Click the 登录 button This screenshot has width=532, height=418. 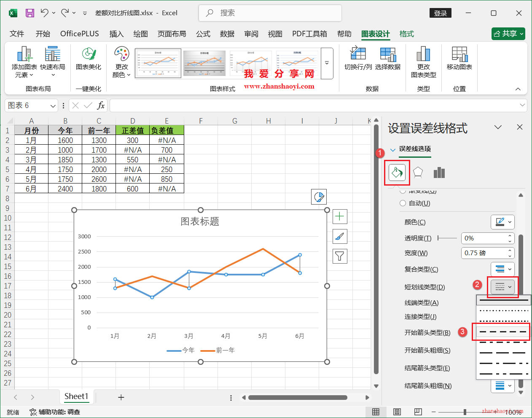click(440, 13)
